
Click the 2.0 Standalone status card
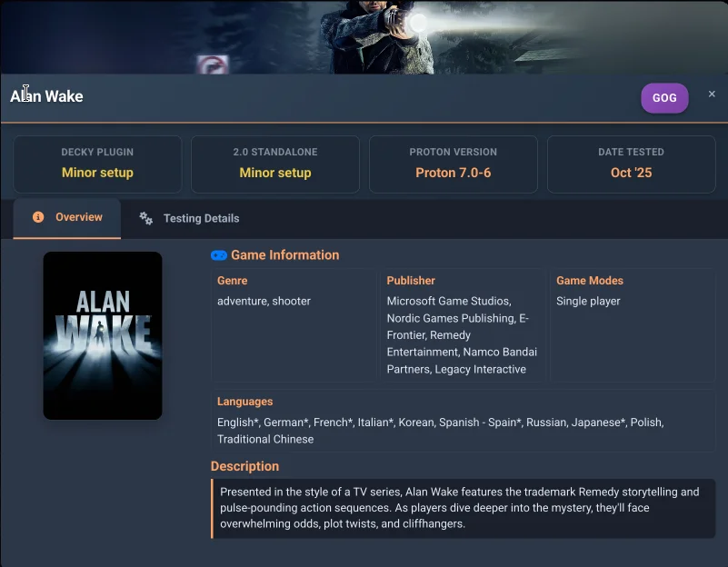(x=274, y=164)
